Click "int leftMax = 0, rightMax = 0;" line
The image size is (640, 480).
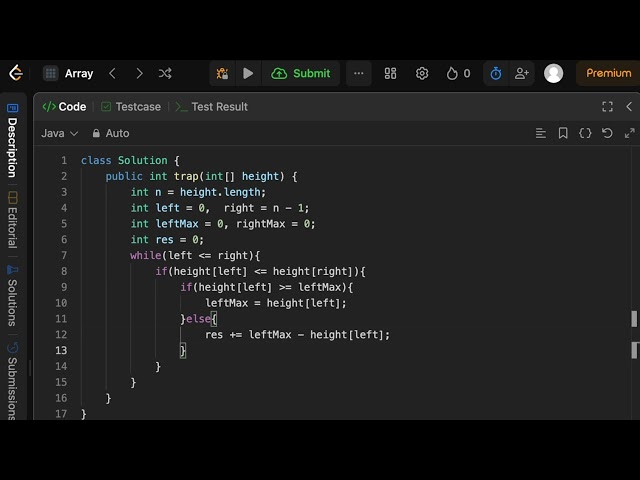[223, 224]
